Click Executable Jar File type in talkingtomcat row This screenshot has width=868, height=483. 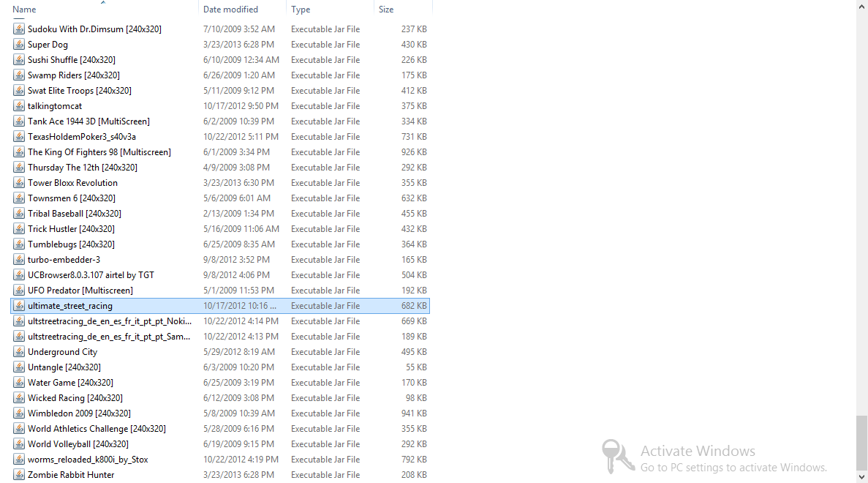tap(325, 106)
